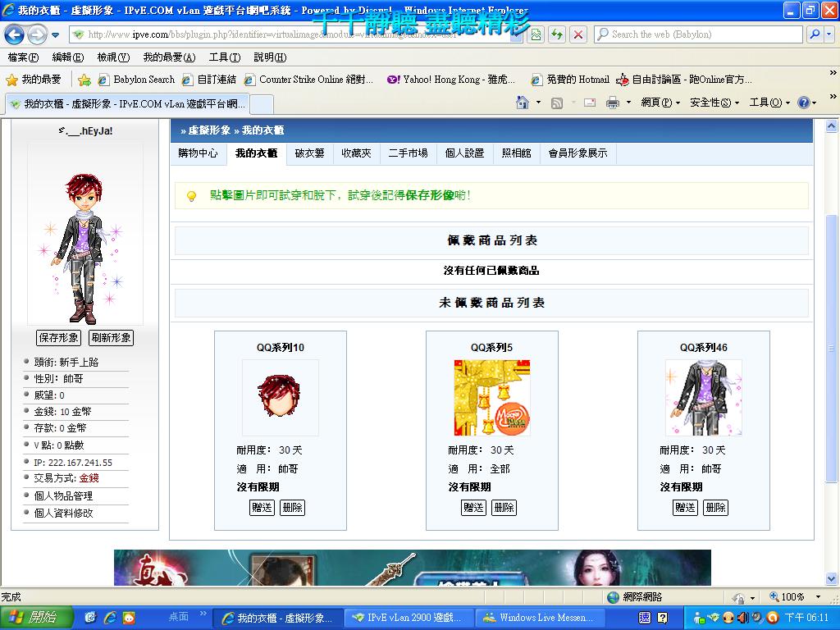Viewport: 840px width, 630px height.
Task: Open the 說明(H) menu
Action: pyautogui.click(x=269, y=57)
